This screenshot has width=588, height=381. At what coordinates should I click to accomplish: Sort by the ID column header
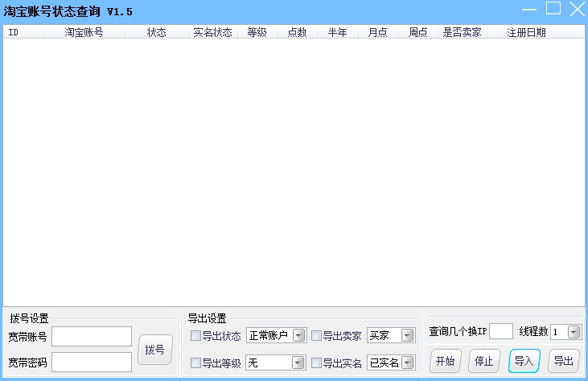(24, 33)
